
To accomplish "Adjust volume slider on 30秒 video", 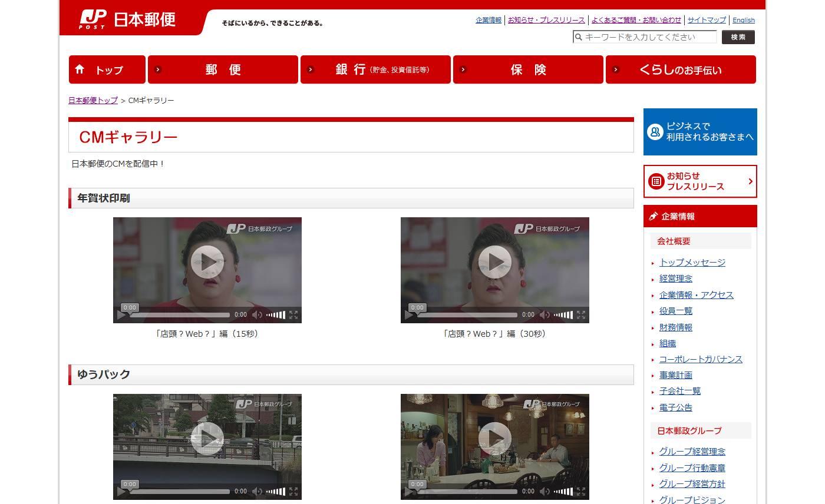I will click(x=563, y=315).
